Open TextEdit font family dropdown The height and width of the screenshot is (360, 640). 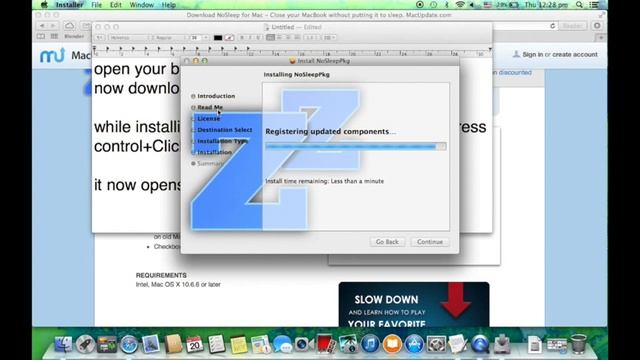pyautogui.click(x=128, y=38)
